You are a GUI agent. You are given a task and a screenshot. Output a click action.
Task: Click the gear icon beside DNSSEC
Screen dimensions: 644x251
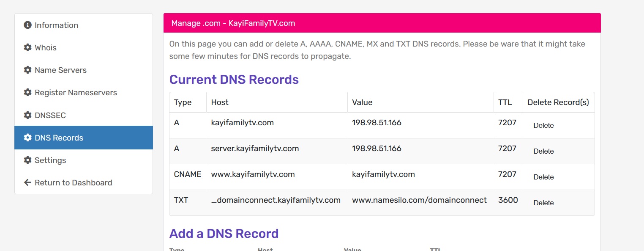[x=28, y=115]
